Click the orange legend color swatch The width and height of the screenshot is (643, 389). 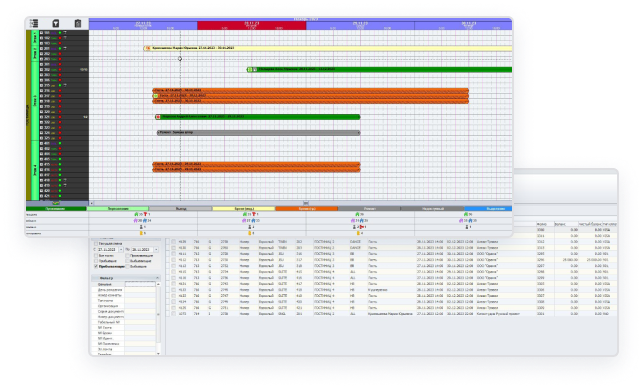tap(306, 209)
